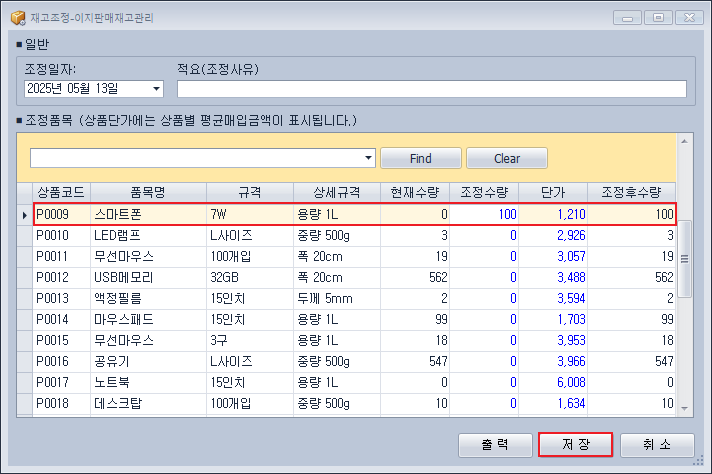Image resolution: width=712 pixels, height=474 pixels.
Task: Click the 액정필름 item name cell
Action: coord(148,299)
